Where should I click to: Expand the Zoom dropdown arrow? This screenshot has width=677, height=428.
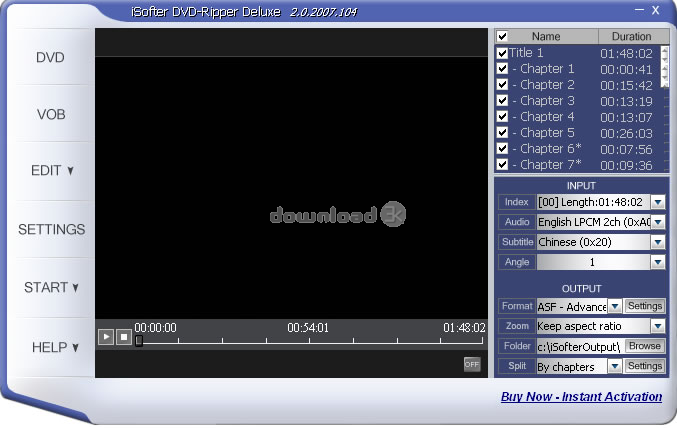point(658,326)
